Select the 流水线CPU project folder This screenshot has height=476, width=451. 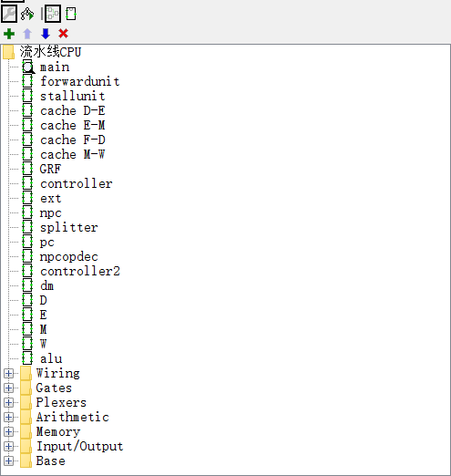tap(50, 52)
